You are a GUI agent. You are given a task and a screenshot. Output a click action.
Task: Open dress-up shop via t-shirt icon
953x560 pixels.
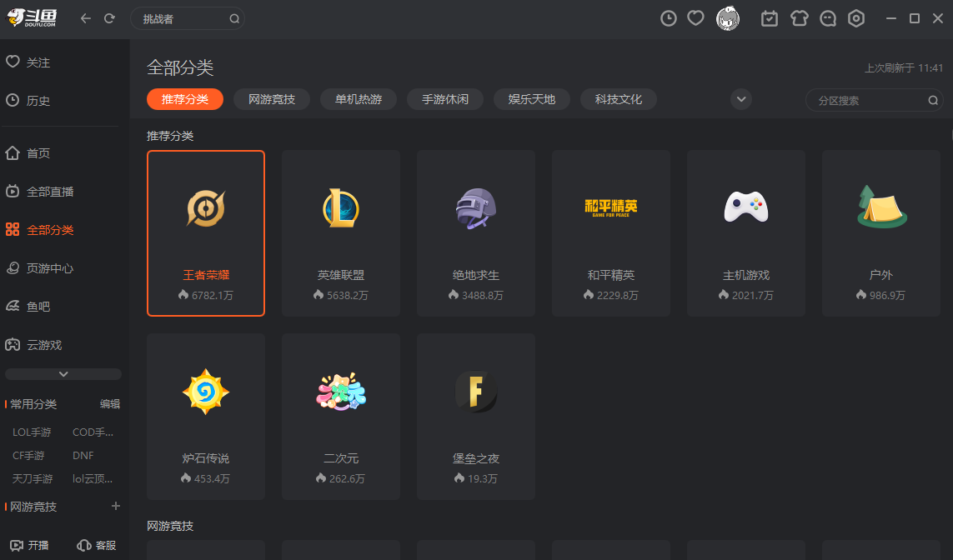point(798,17)
